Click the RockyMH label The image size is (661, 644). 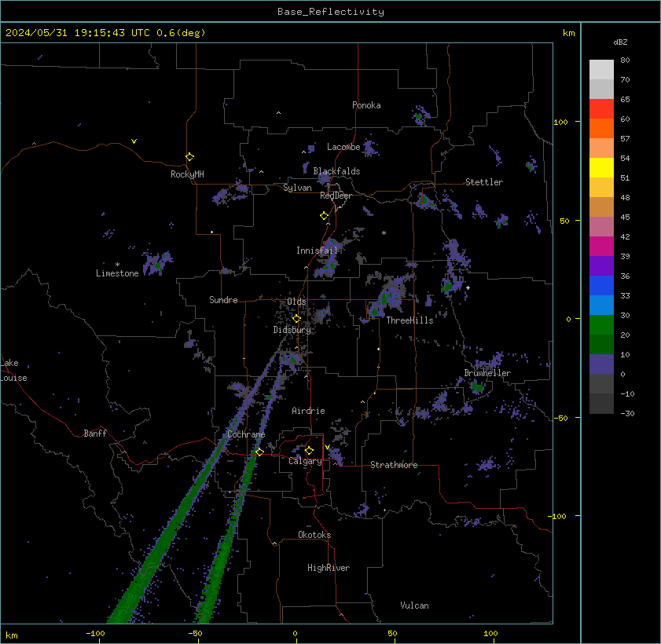point(187,174)
